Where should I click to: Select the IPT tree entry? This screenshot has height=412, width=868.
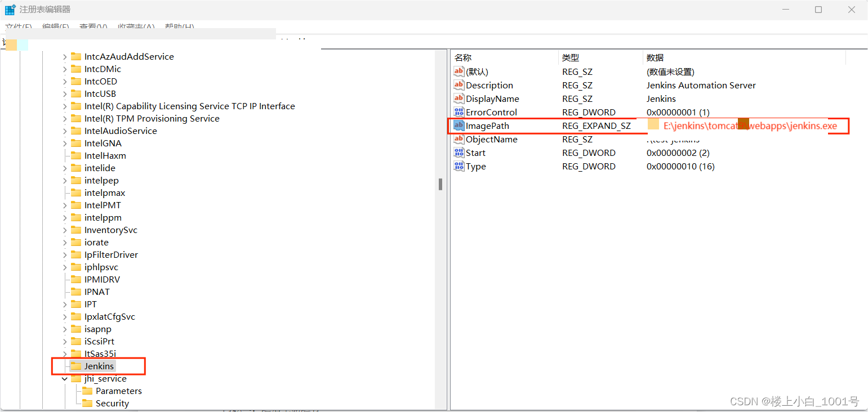(91, 304)
